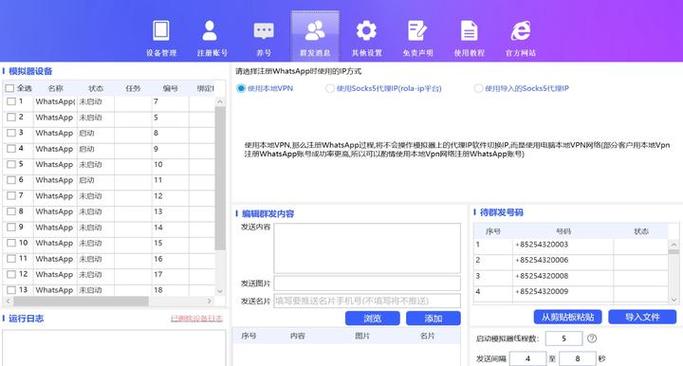Click the 浏览 browse button
The width and height of the screenshot is (683, 366).
point(372,318)
